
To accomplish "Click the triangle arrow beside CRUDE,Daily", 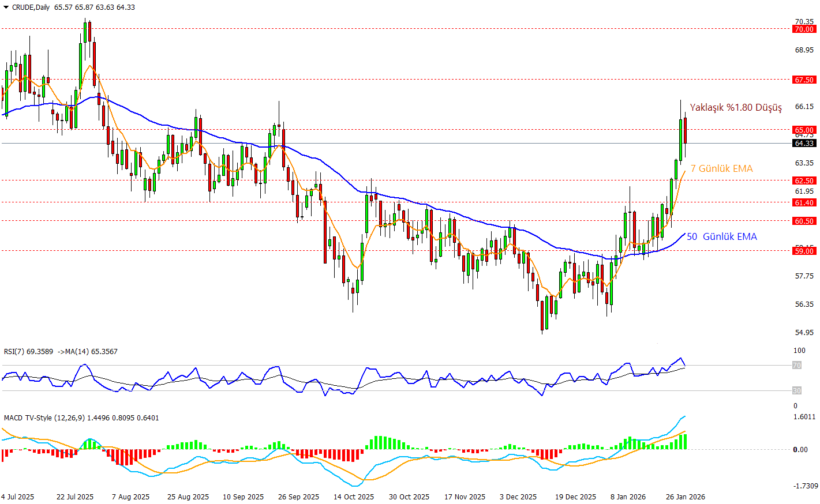I will (6, 7).
